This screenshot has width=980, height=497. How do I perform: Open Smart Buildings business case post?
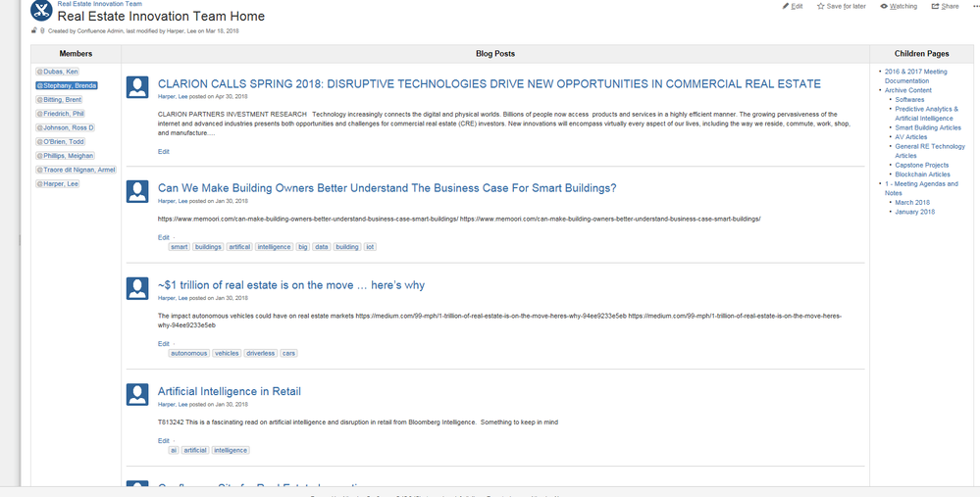coord(387,188)
